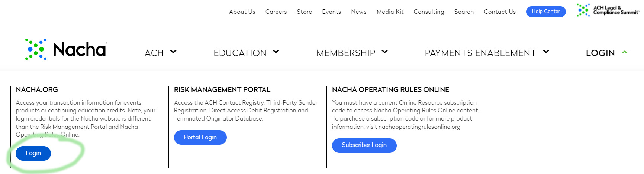The width and height of the screenshot is (644, 174).
Task: Select the NACHA OPERATING RULES ONLINE heading
Action: 390,89
